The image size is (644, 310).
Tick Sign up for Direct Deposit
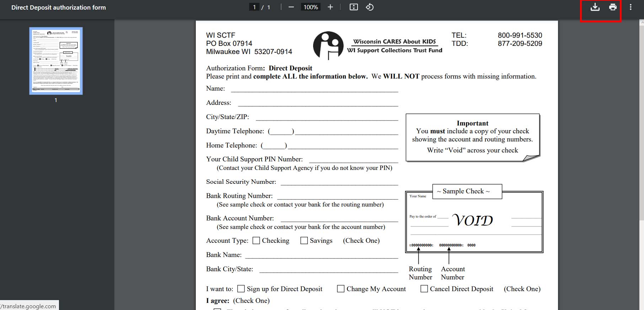click(241, 289)
